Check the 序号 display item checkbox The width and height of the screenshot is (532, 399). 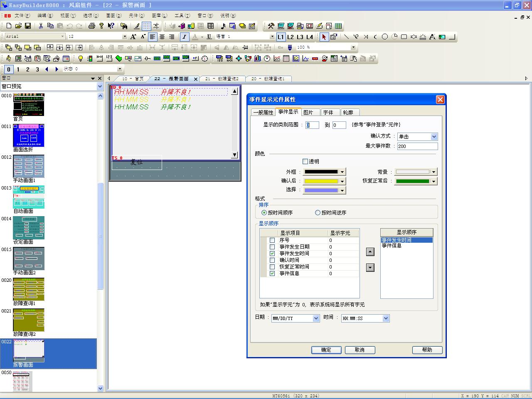272,240
